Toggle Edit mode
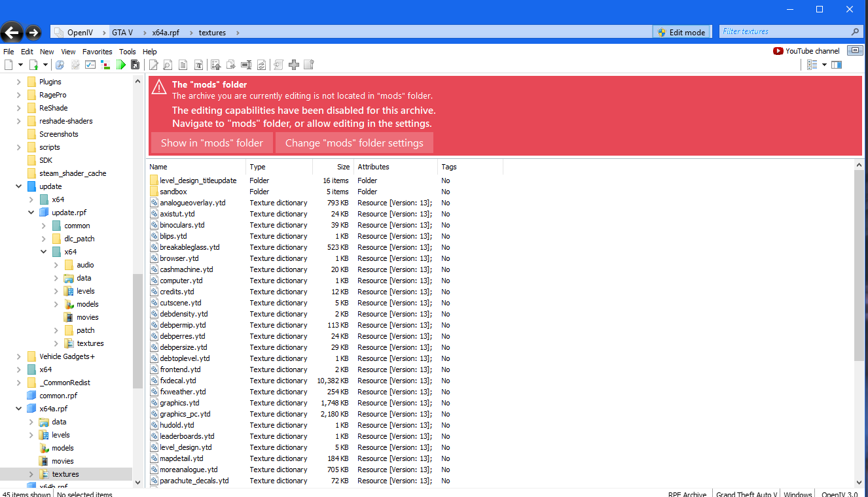The width and height of the screenshot is (868, 497). pyautogui.click(x=681, y=32)
